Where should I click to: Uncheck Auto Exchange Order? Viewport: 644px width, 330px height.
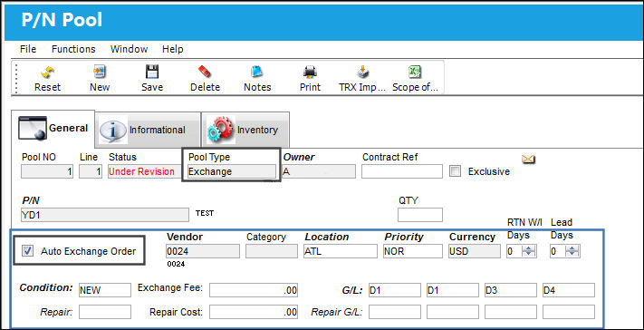tap(27, 251)
